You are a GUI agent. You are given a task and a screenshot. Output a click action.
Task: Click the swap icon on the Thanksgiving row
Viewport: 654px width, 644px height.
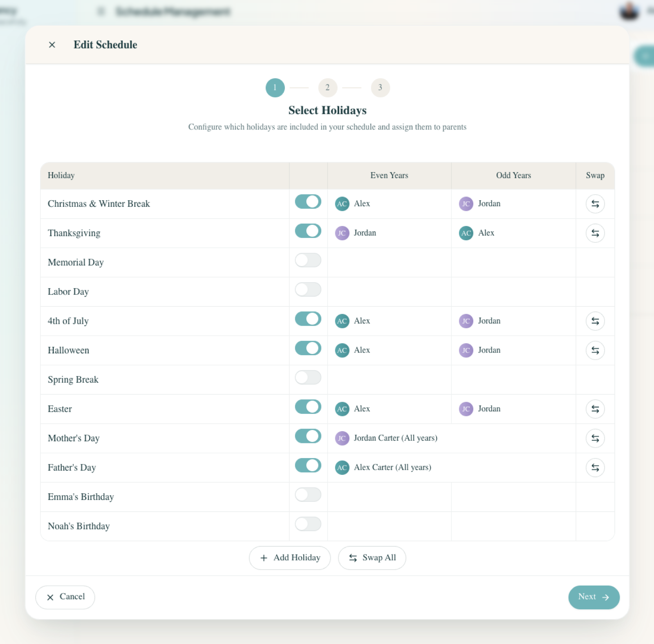coord(595,233)
